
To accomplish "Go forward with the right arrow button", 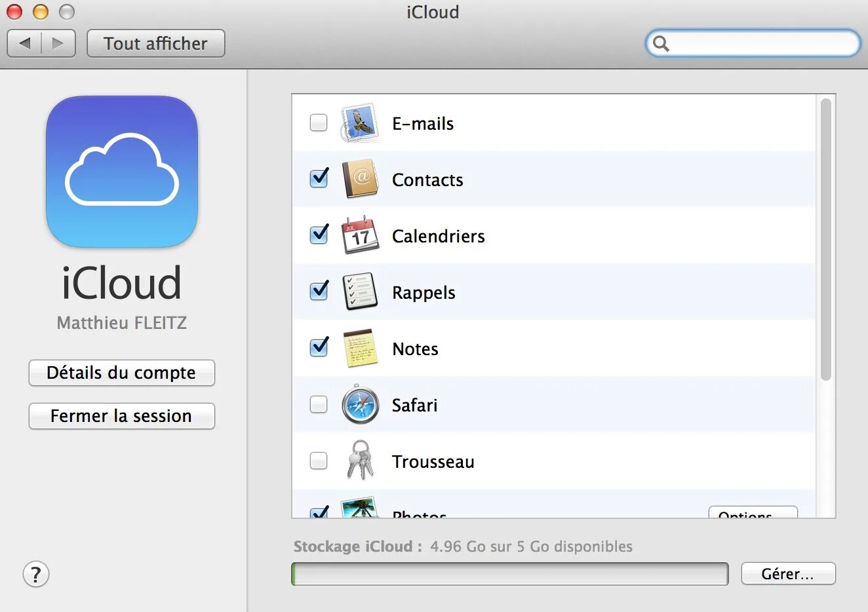I will (58, 43).
